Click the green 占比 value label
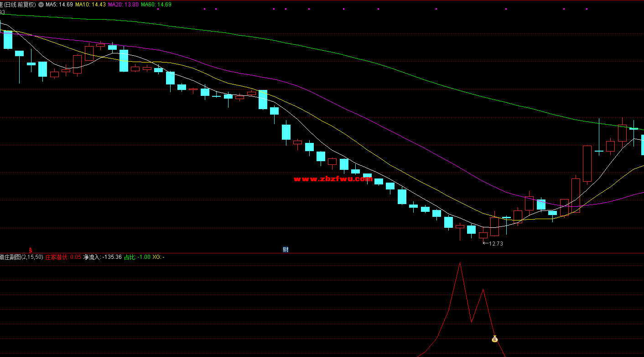This screenshot has width=644, height=357. (x=137, y=257)
